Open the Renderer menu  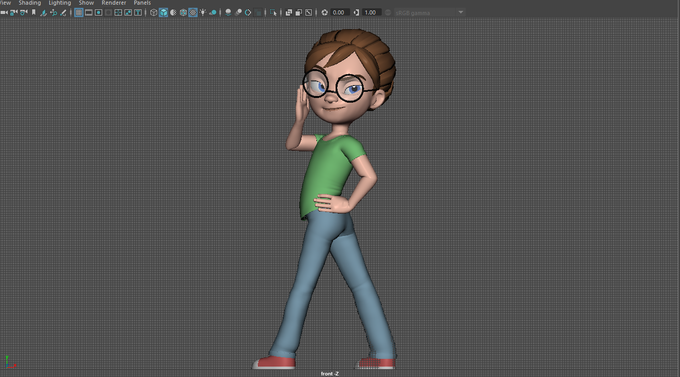click(114, 3)
